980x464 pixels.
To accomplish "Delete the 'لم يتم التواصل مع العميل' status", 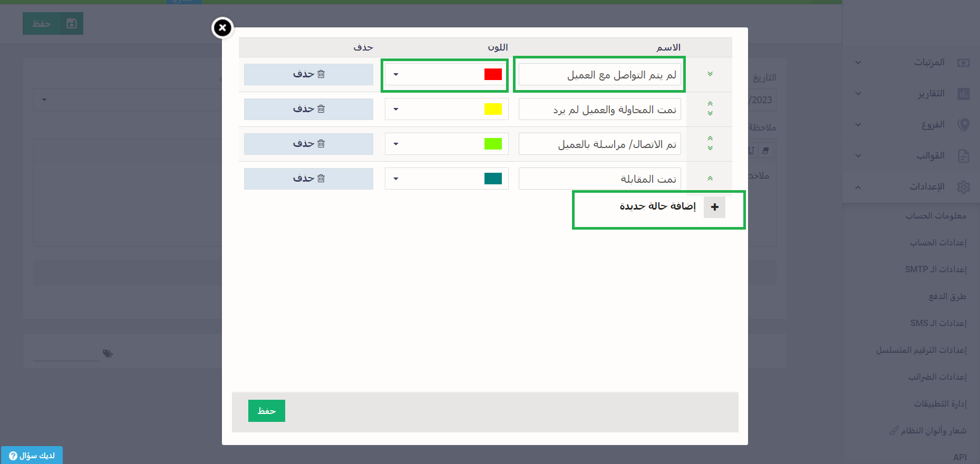I will point(308,74).
